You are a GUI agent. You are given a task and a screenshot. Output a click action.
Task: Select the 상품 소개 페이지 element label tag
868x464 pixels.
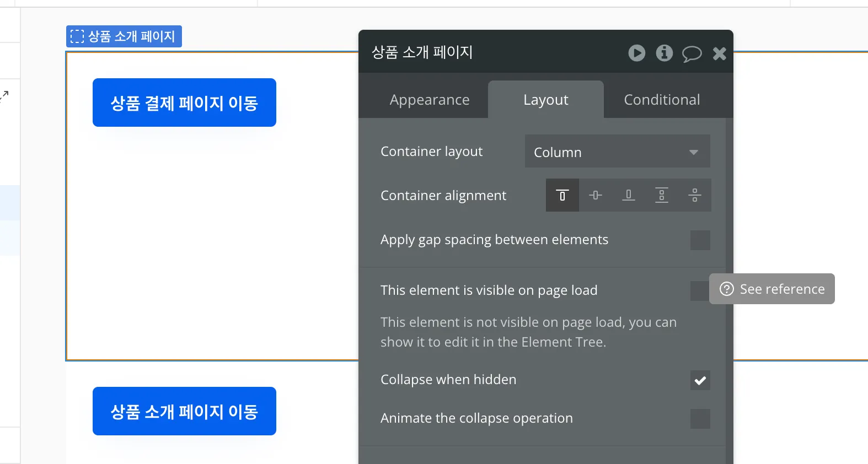(124, 36)
